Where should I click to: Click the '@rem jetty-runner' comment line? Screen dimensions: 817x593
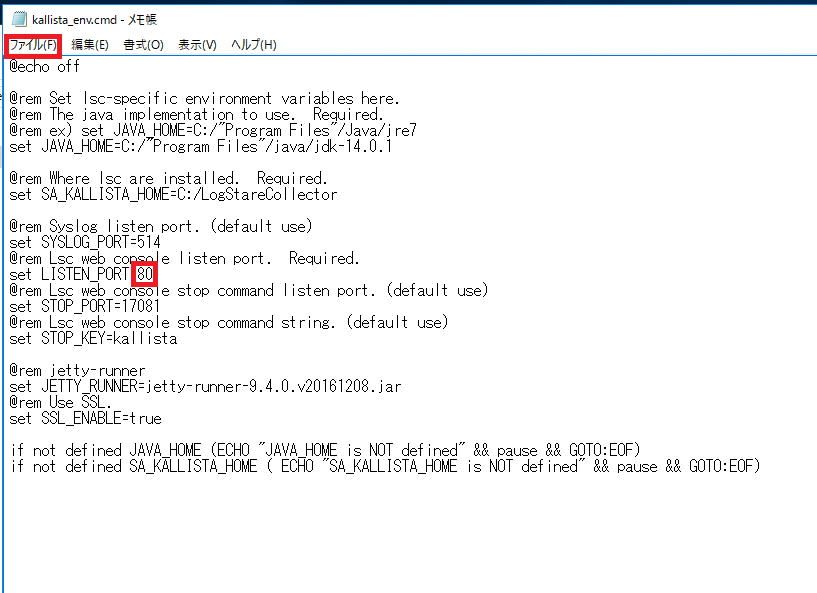click(78, 370)
